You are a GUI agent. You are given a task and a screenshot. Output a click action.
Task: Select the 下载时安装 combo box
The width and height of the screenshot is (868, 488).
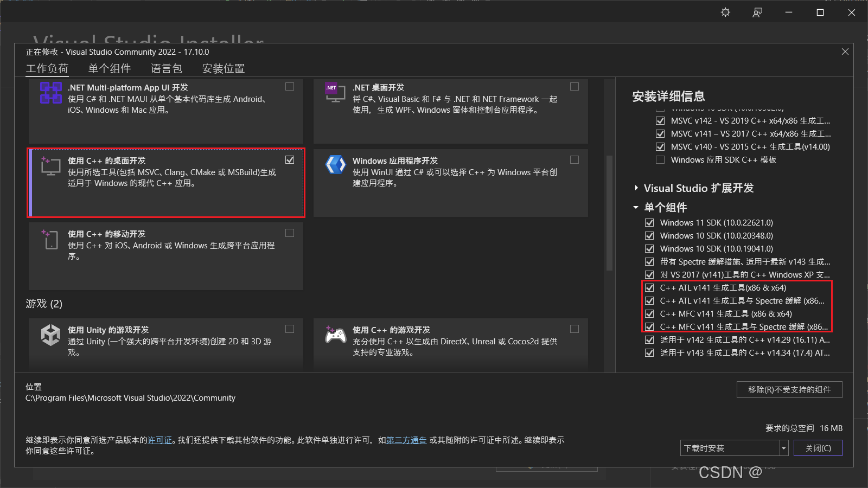pos(734,448)
